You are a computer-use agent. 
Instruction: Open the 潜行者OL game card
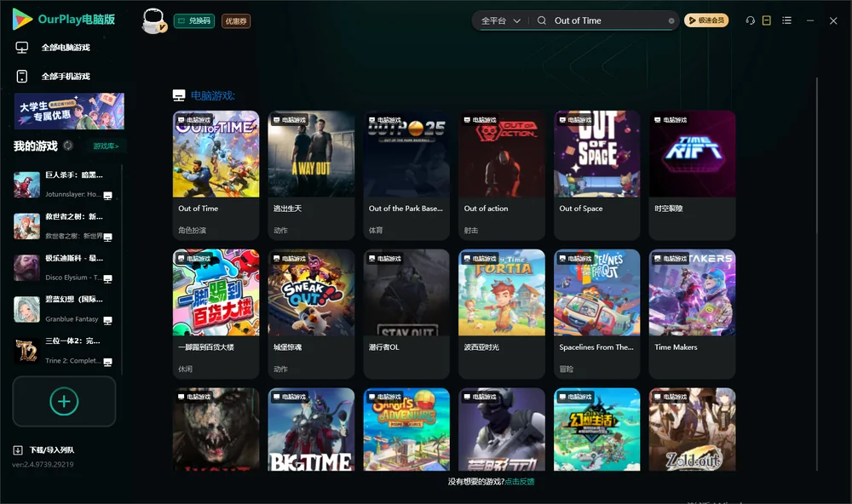coord(406,313)
